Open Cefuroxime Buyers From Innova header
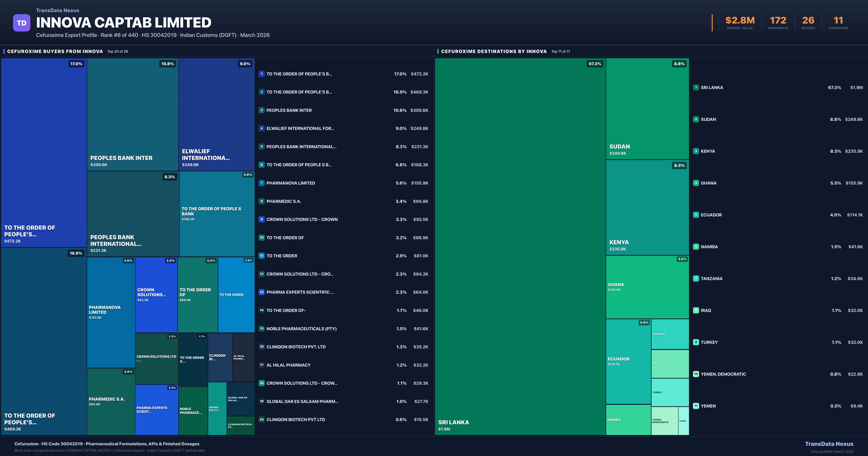This screenshot has width=868, height=456. pyautogui.click(x=55, y=51)
